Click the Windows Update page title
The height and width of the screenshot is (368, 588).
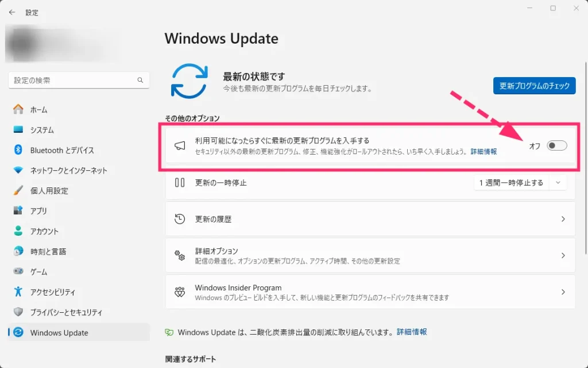click(x=221, y=39)
